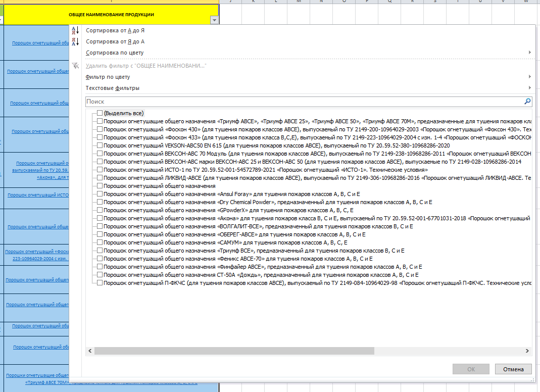540x392 pixels.
Task: Expand arrow beside Текстовые фильтры
Action: 530,87
